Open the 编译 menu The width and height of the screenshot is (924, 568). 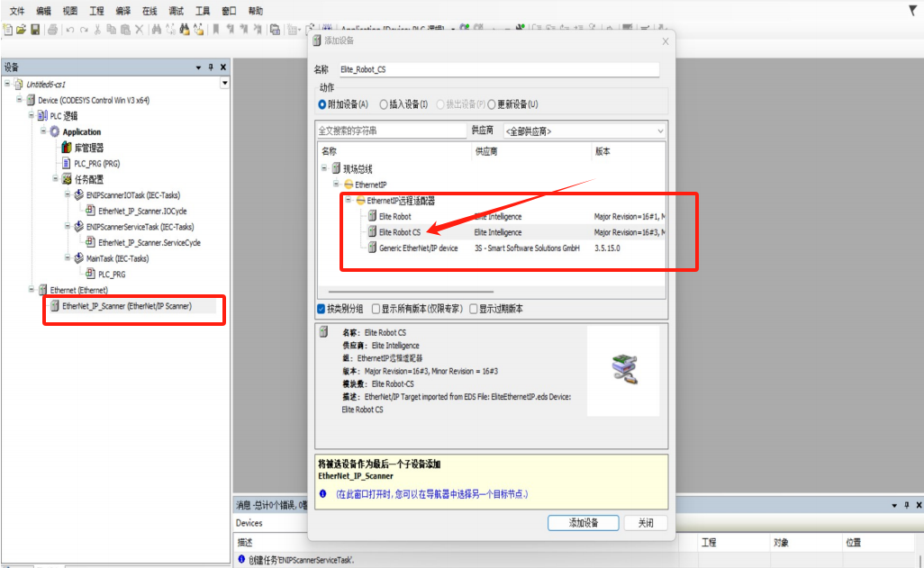click(x=122, y=11)
